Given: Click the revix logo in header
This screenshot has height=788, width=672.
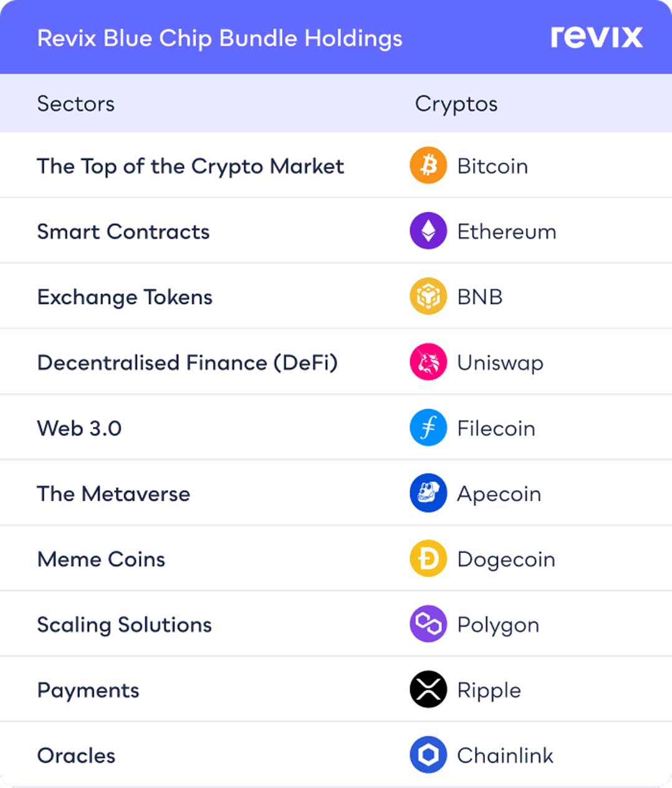Looking at the screenshot, I should point(596,37).
